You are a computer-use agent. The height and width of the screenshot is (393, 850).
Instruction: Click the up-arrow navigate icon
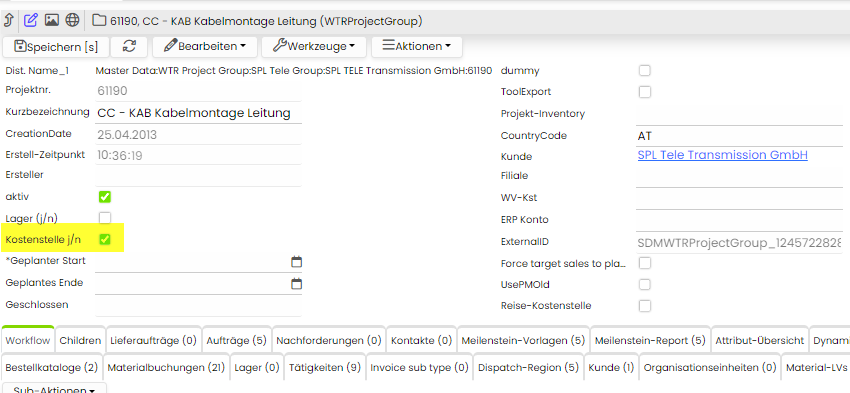point(9,21)
